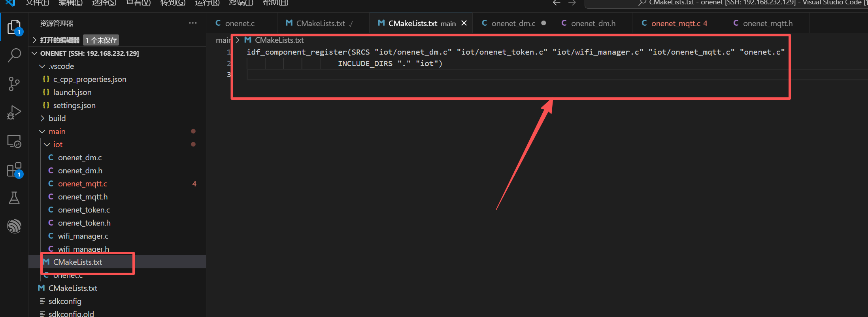This screenshot has width=868, height=317.
Task: Open c_cpp_properties.json in explorer
Action: coord(117,79)
